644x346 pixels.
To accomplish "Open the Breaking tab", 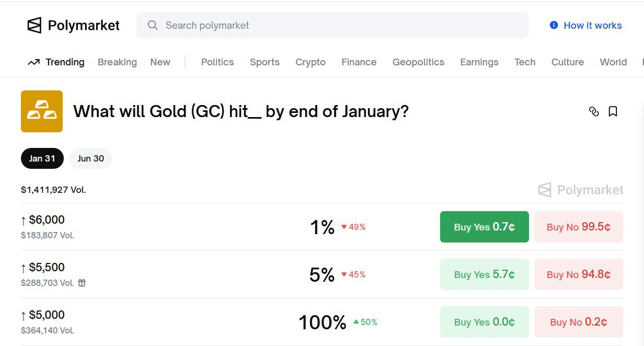I will click(x=117, y=62).
